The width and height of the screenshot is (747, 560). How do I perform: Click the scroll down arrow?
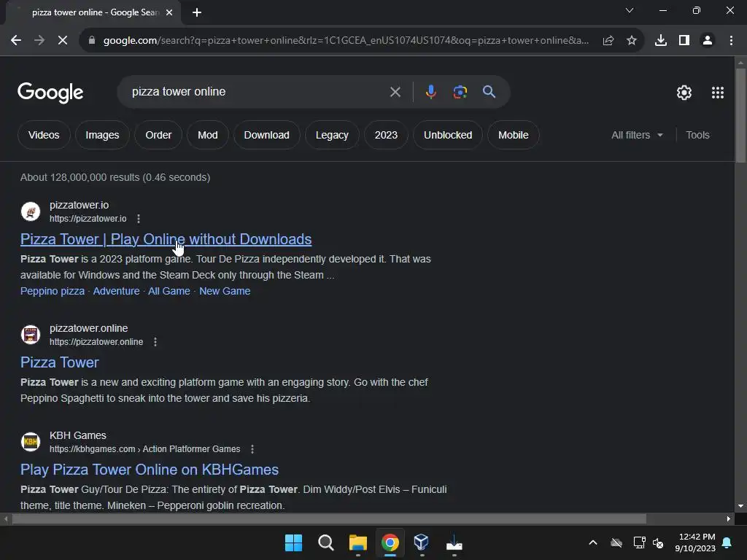(x=740, y=506)
